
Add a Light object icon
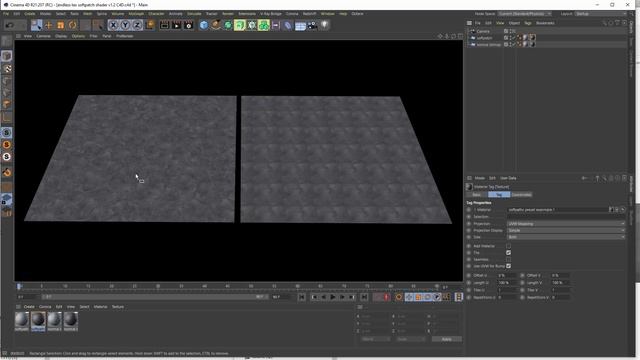click(324, 25)
